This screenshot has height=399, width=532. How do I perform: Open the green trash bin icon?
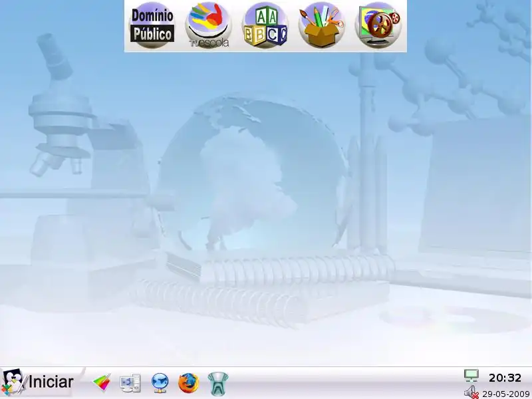point(218,382)
